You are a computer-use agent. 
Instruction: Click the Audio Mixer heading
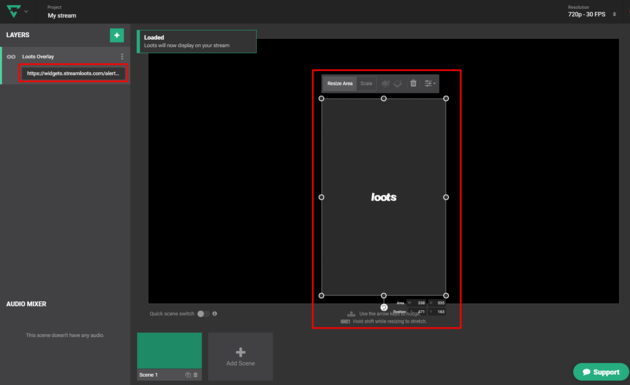point(26,304)
